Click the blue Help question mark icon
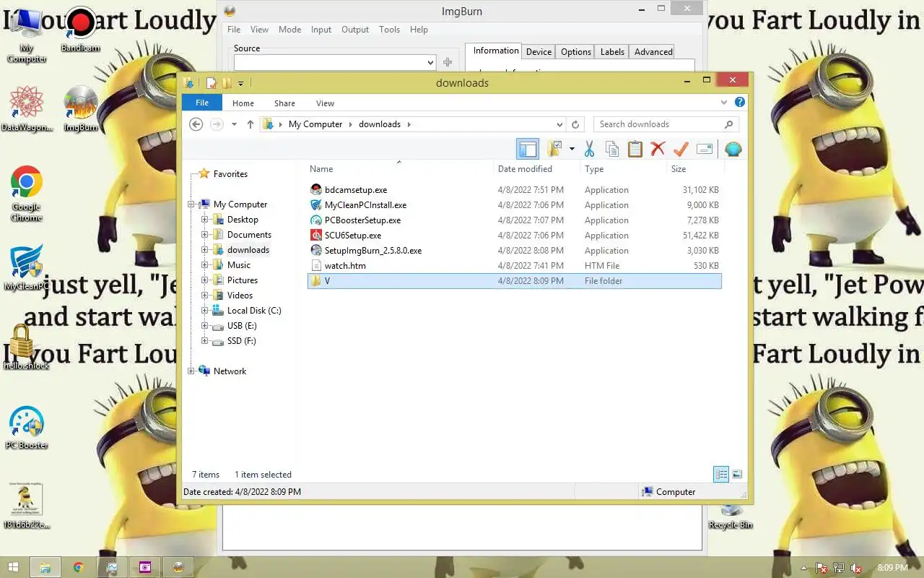This screenshot has width=924, height=578. point(740,103)
